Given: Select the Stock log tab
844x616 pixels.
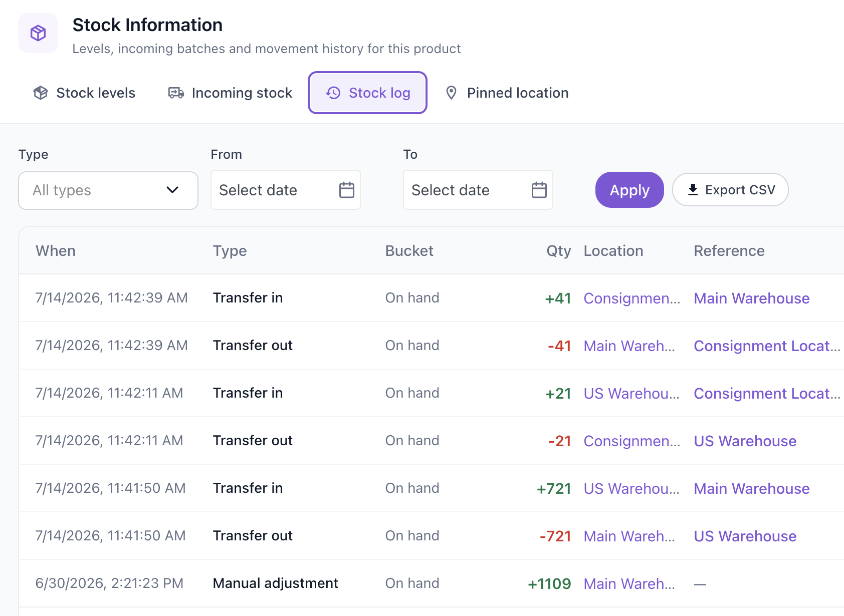Looking at the screenshot, I should 367,93.
